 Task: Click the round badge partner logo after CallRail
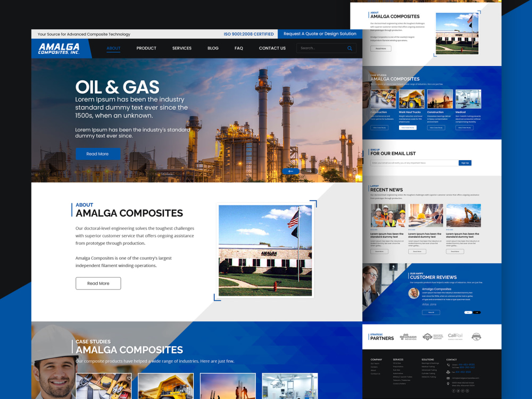(476, 337)
